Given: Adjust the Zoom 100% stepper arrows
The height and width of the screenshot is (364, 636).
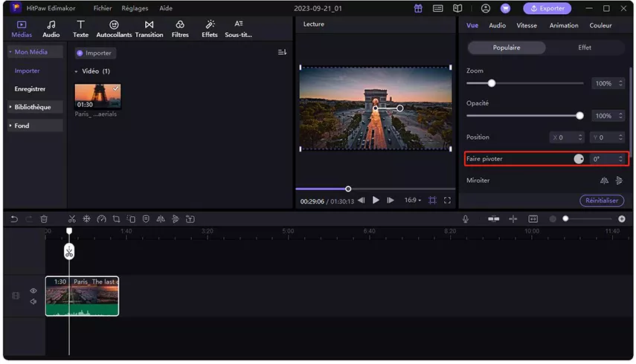Looking at the screenshot, I should (x=620, y=83).
